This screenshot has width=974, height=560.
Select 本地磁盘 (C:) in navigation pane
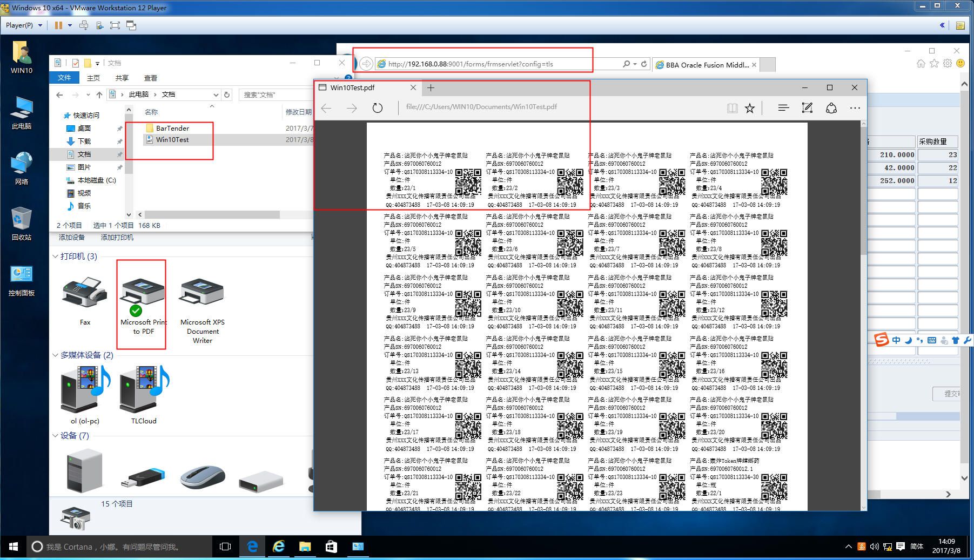[97, 180]
